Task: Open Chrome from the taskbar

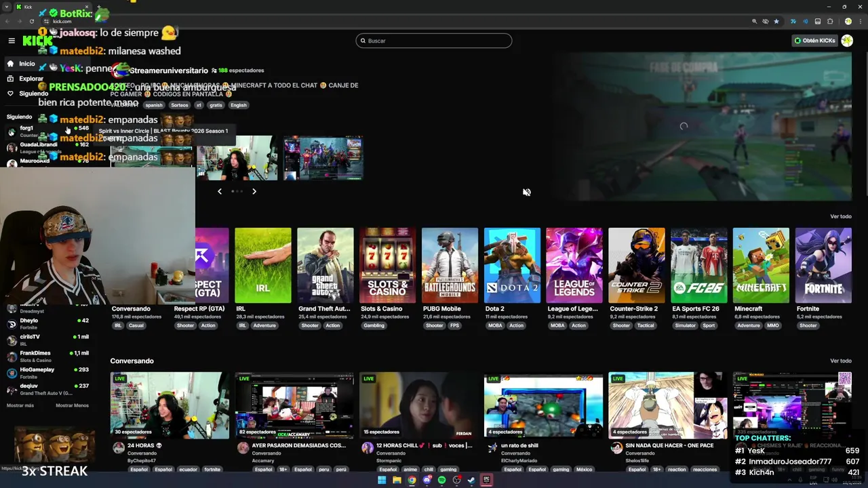Action: [x=412, y=480]
